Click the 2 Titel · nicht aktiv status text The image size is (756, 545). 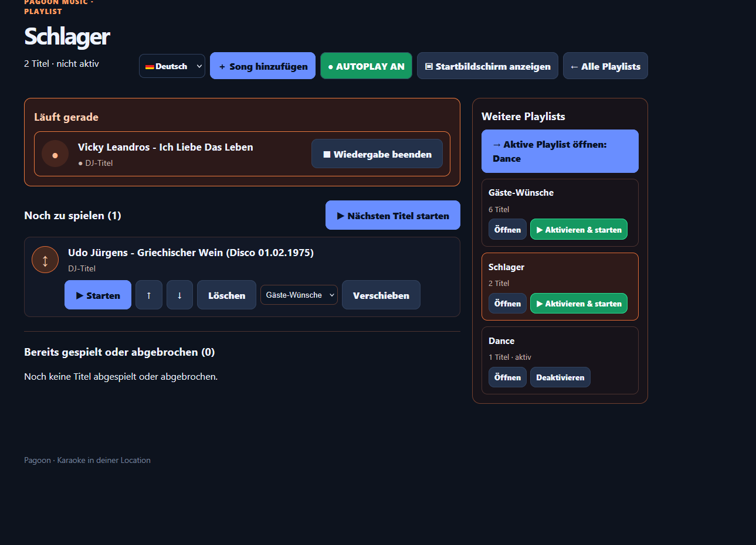click(62, 63)
